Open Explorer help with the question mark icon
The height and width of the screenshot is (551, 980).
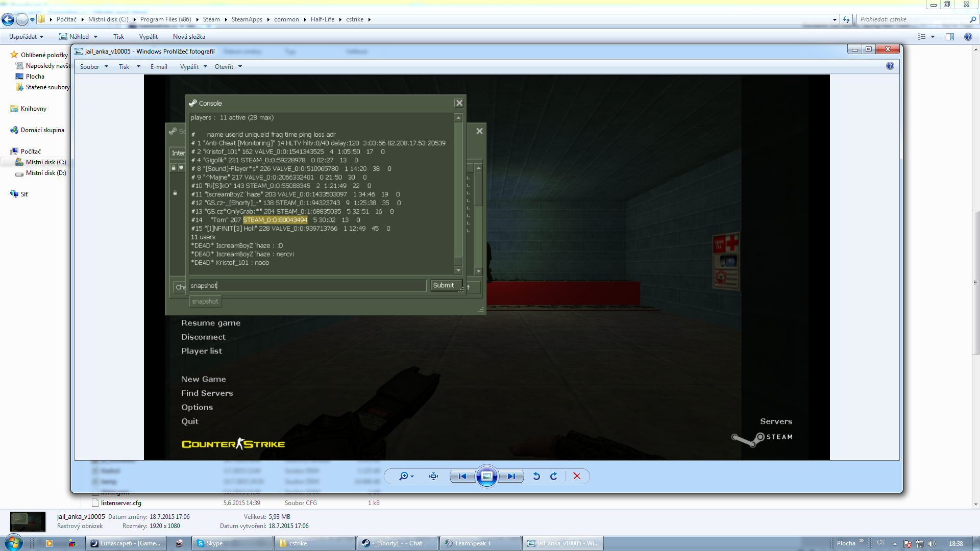[x=968, y=37]
